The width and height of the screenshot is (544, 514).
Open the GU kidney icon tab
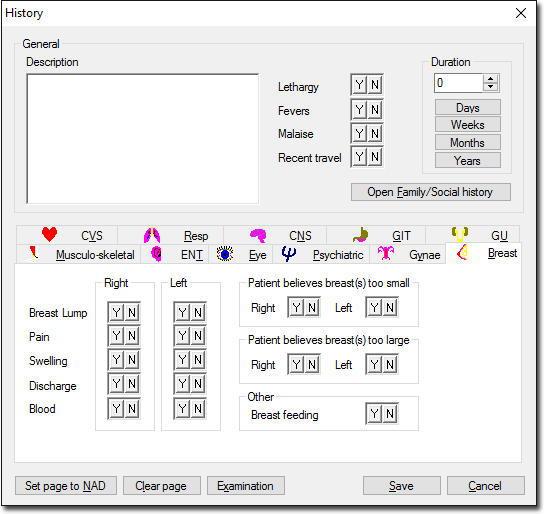coord(460,234)
